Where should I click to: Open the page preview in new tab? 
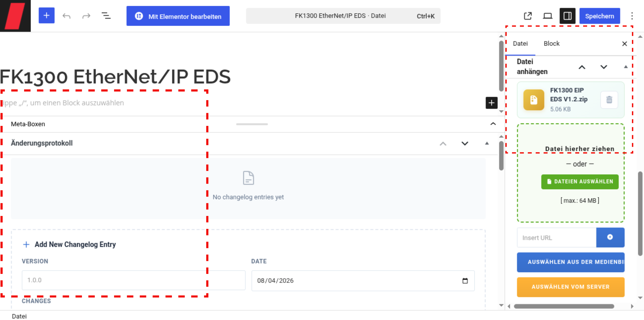[x=528, y=16]
